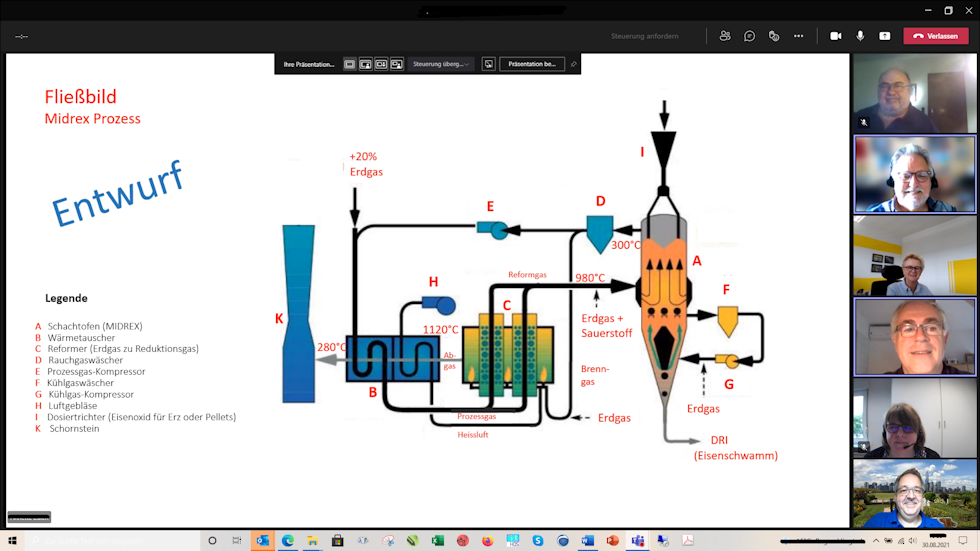Click the Midrex Prozess subtitle
Screen dimensions: 980x551
[x=92, y=119]
